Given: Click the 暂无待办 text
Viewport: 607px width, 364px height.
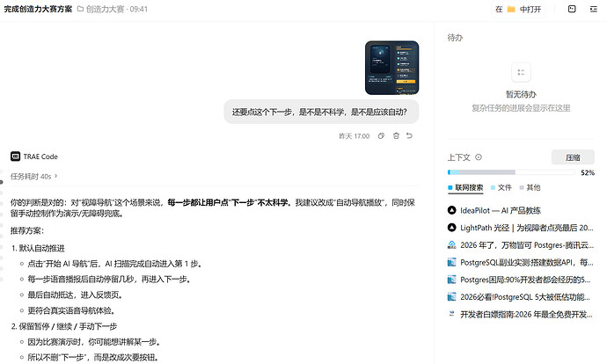Looking at the screenshot, I should coord(521,94).
